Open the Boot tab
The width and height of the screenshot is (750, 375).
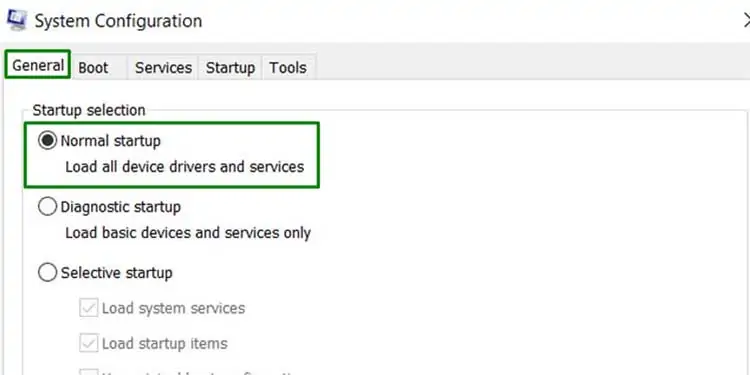[93, 67]
